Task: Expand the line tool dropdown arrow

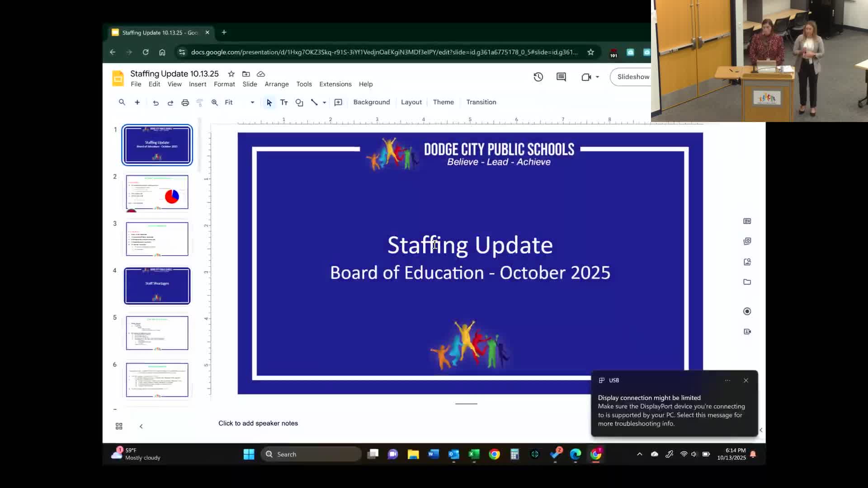Action: (324, 103)
